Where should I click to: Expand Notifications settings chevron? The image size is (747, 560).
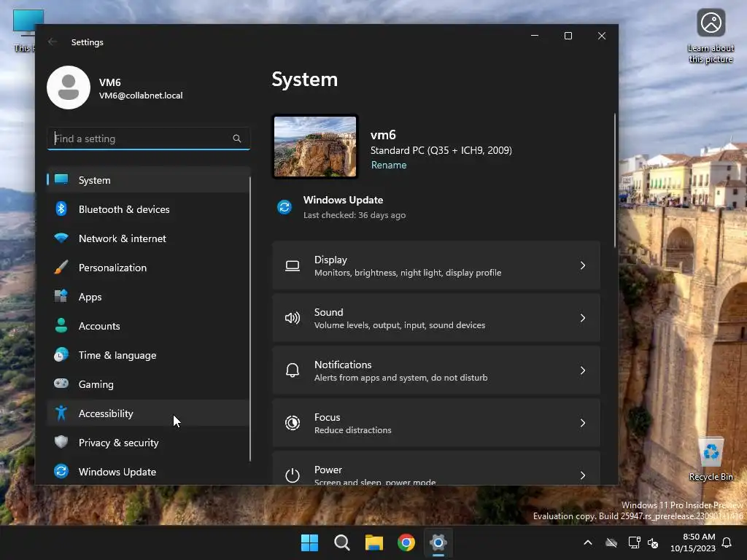tap(583, 370)
